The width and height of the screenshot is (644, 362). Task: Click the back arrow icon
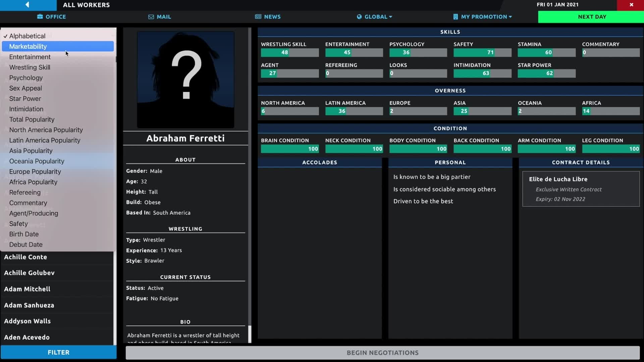(28, 5)
